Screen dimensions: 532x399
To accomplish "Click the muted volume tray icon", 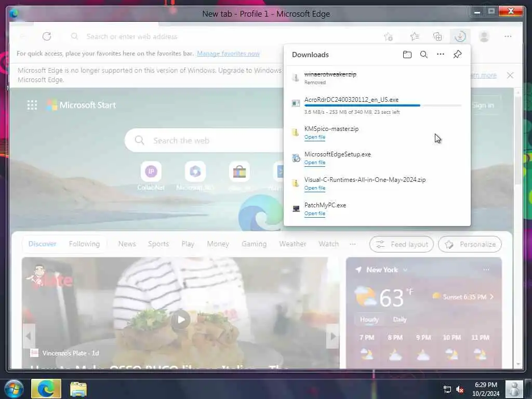I will [x=460, y=390].
